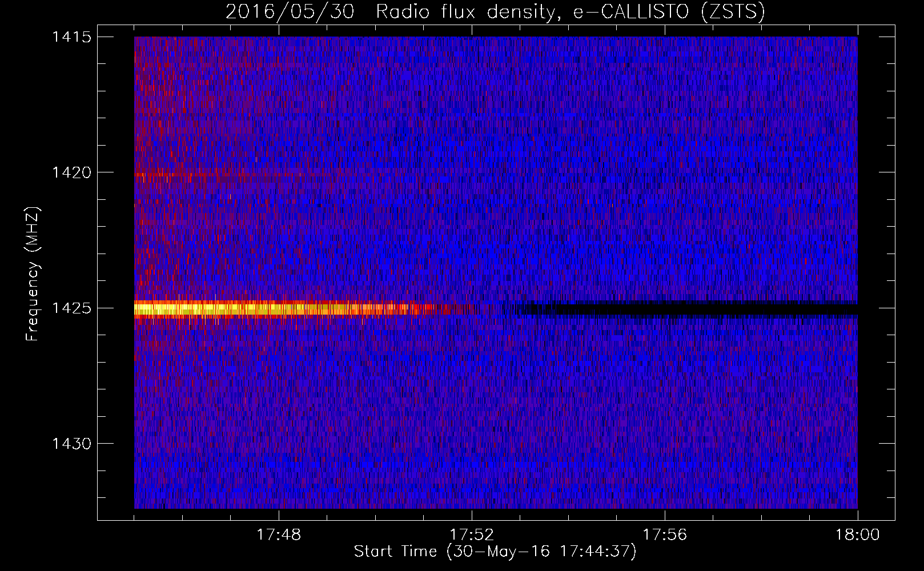Click the 1415 frequency tick label
Screen dimensions: 924x571
pyautogui.click(x=71, y=37)
